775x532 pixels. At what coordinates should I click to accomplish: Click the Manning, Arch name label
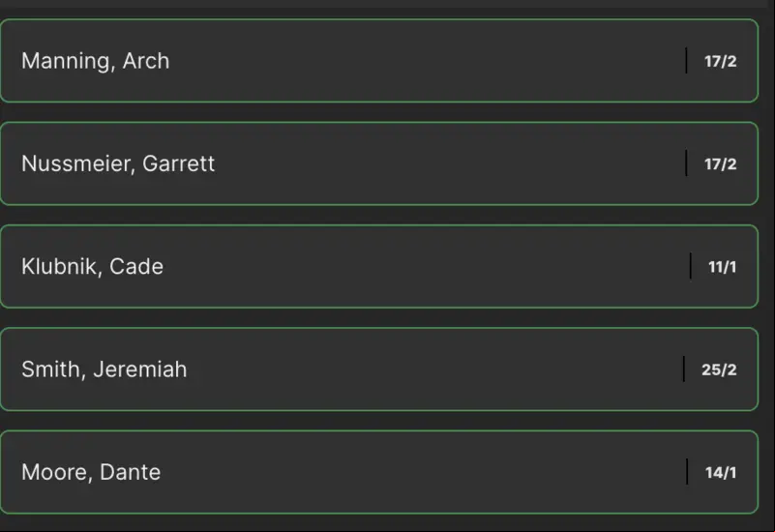point(96,61)
